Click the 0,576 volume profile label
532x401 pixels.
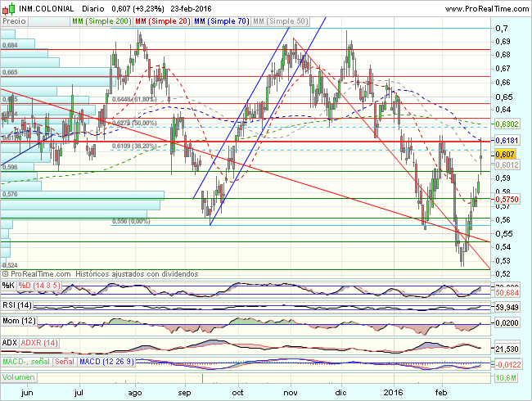click(10, 194)
